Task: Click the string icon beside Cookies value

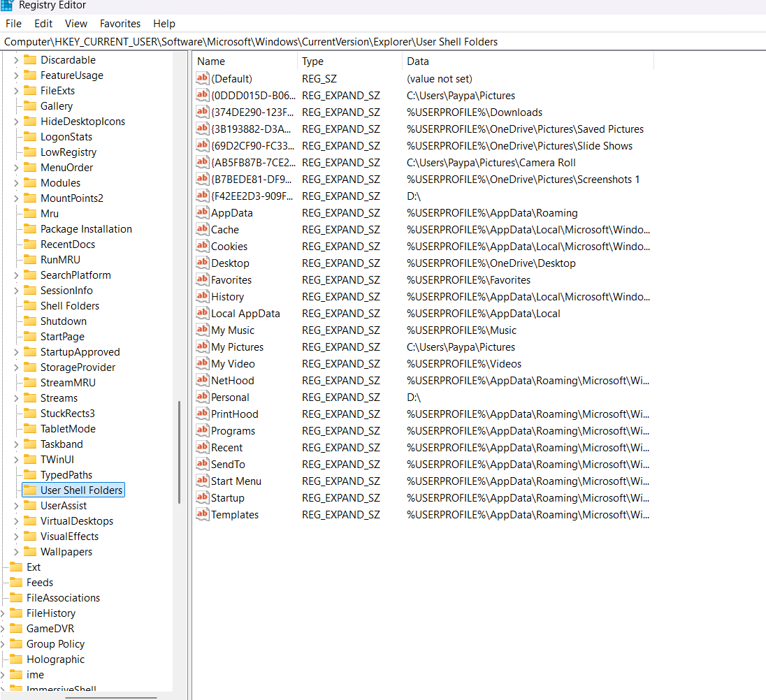Action: coord(202,246)
